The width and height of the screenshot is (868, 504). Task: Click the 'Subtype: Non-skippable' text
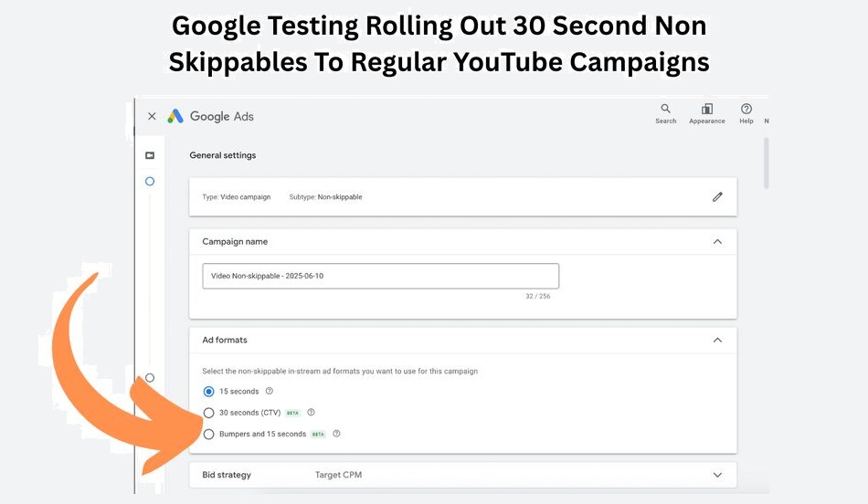[x=325, y=197]
